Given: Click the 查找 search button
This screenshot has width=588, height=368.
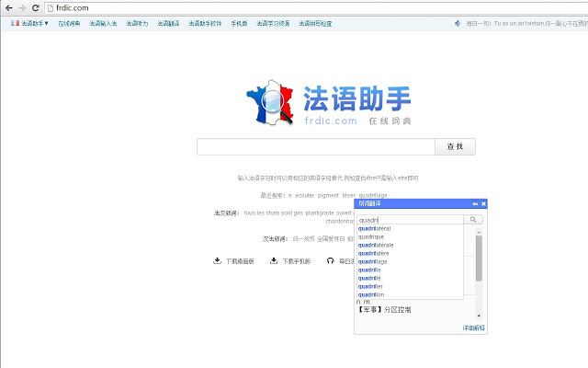Looking at the screenshot, I should click(x=456, y=146).
